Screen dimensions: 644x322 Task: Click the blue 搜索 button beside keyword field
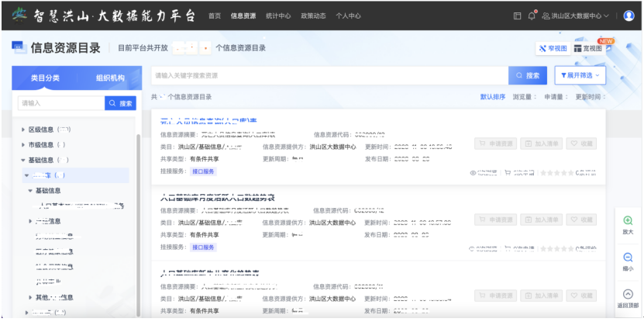[x=528, y=76]
